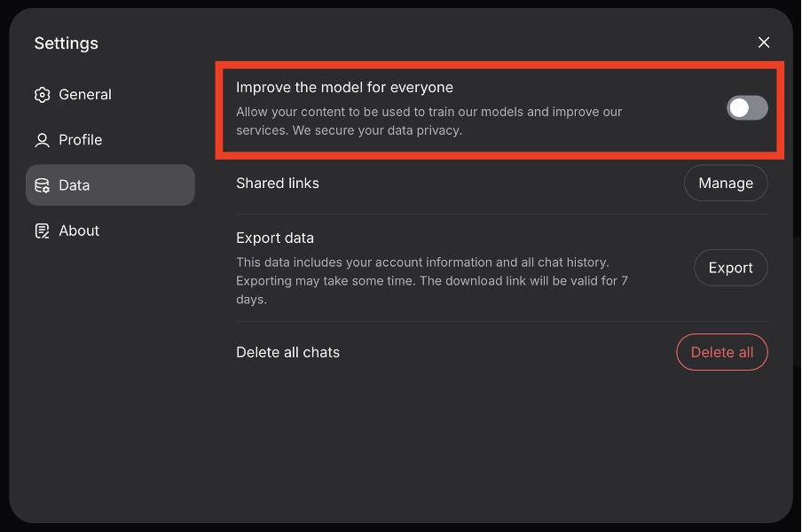Image resolution: width=802 pixels, height=532 pixels.
Task: Click the export download link validity description
Action: (x=432, y=281)
